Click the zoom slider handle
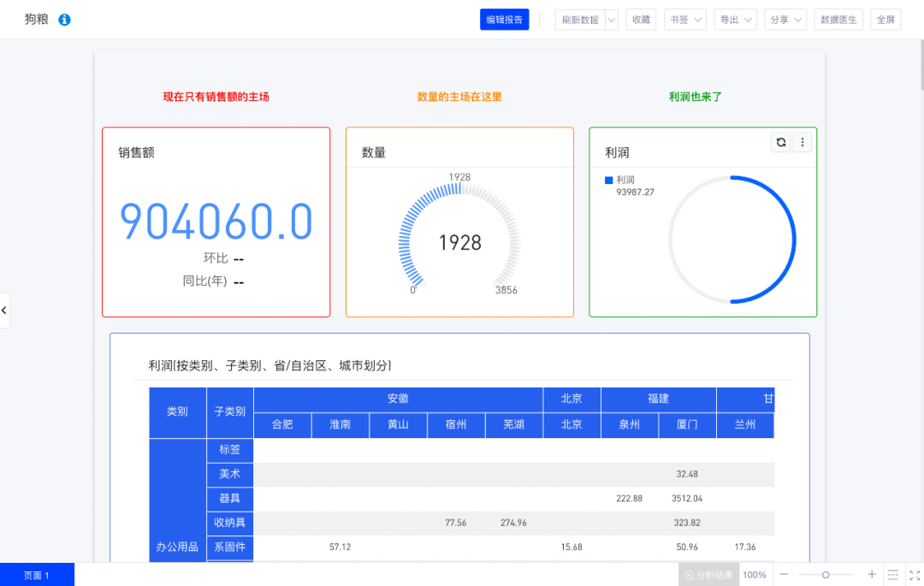The width and height of the screenshot is (924, 586). 826,575
